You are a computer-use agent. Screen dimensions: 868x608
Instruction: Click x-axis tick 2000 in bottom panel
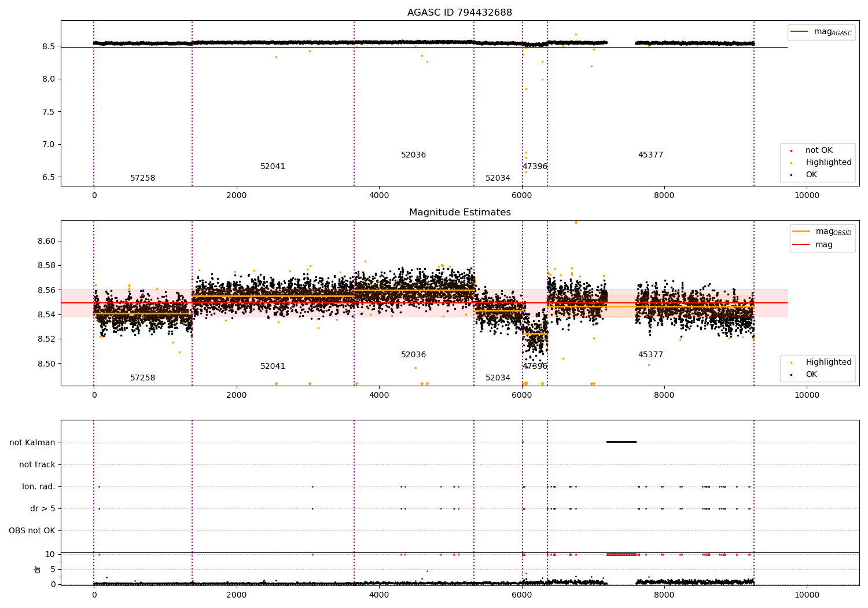click(237, 595)
